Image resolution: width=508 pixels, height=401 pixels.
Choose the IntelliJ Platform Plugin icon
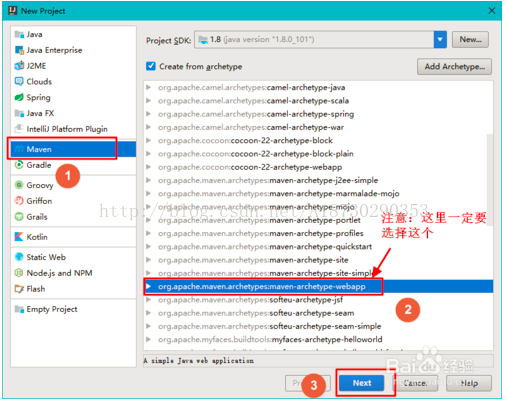tap(19, 129)
